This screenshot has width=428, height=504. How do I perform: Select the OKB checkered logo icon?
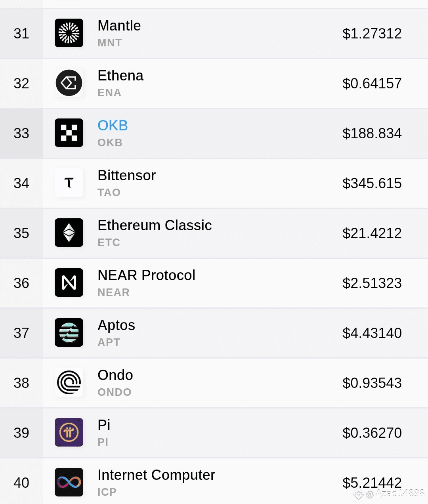coord(69,133)
